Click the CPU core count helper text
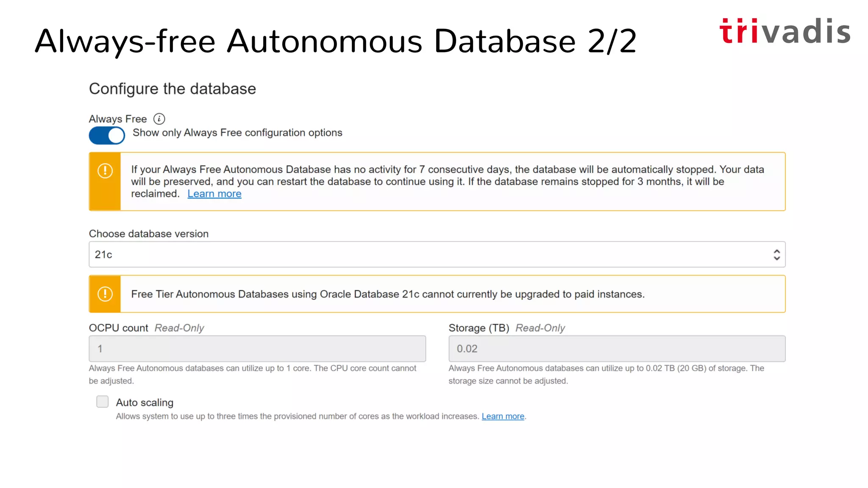Image resolution: width=868 pixels, height=488 pixels. 253,374
